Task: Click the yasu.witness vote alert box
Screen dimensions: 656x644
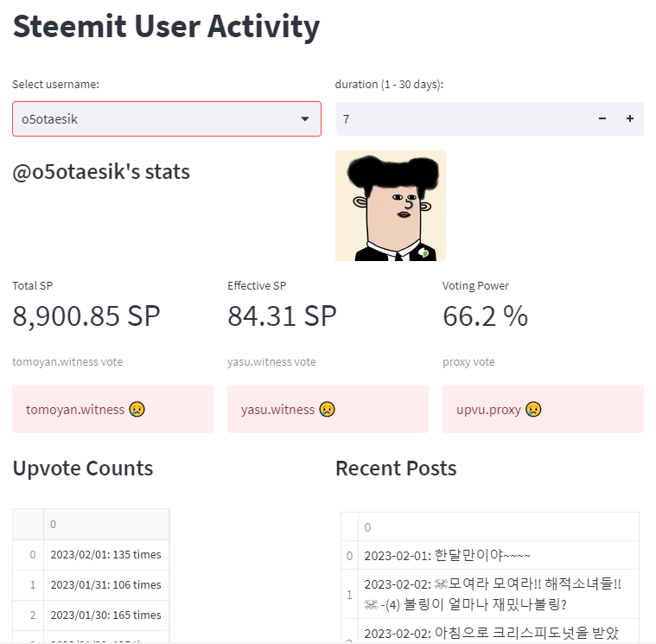Action: click(328, 409)
